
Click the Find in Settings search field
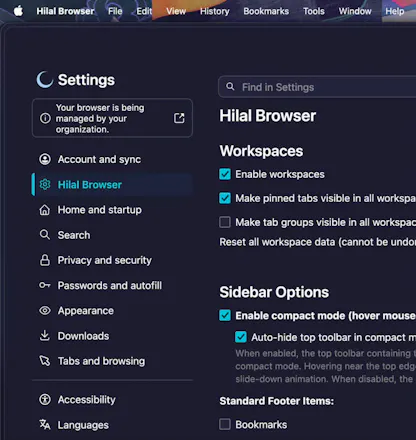click(x=317, y=87)
